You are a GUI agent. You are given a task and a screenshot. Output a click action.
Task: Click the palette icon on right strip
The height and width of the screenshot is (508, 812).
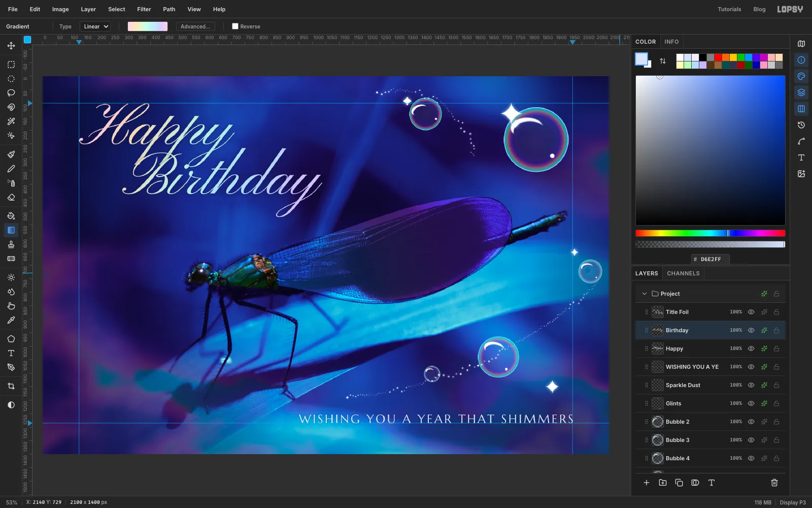(801, 76)
